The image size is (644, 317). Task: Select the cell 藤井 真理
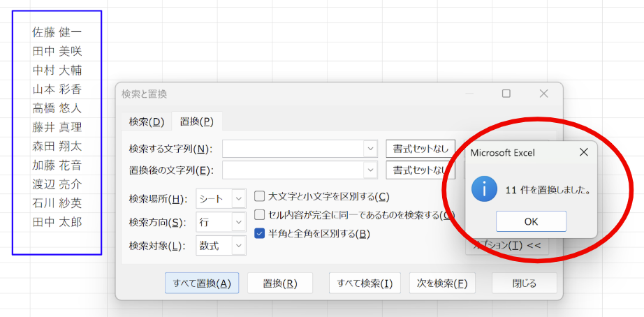point(57,127)
